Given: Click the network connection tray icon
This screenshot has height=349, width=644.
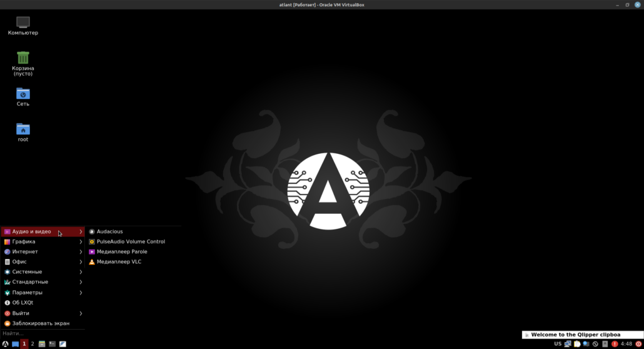Looking at the screenshot, I should pos(568,344).
